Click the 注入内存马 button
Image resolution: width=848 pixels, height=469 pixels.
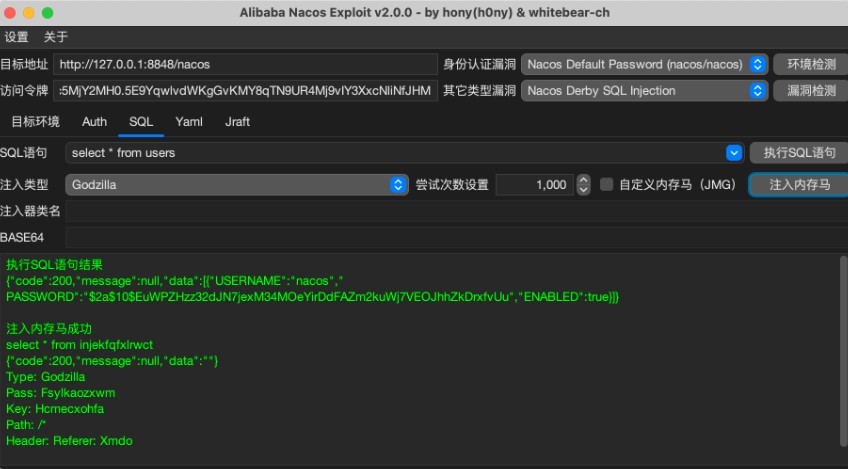(799, 185)
